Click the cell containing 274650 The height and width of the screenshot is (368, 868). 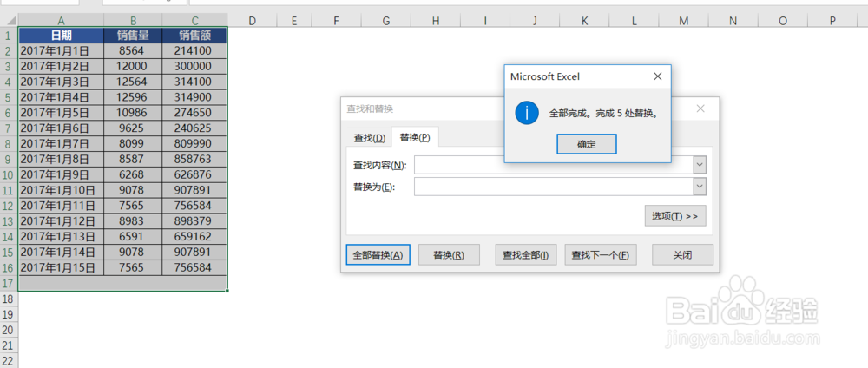pos(194,113)
